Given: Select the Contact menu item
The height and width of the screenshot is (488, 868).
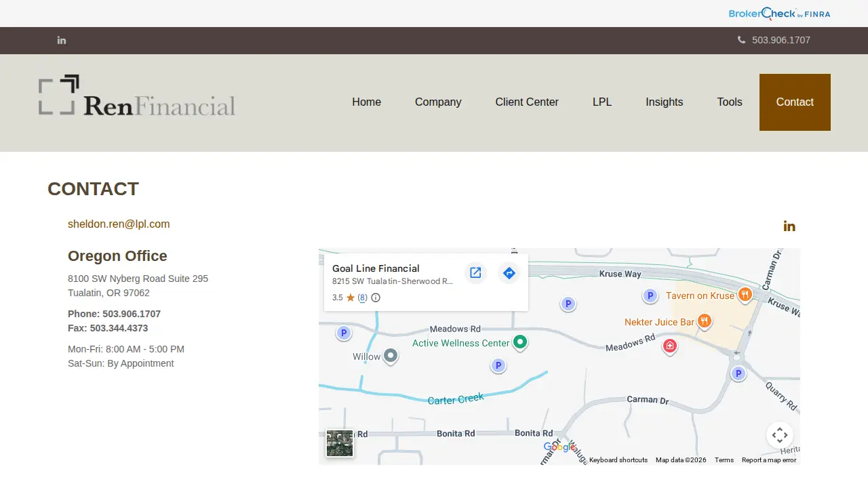Looking at the screenshot, I should click(795, 102).
